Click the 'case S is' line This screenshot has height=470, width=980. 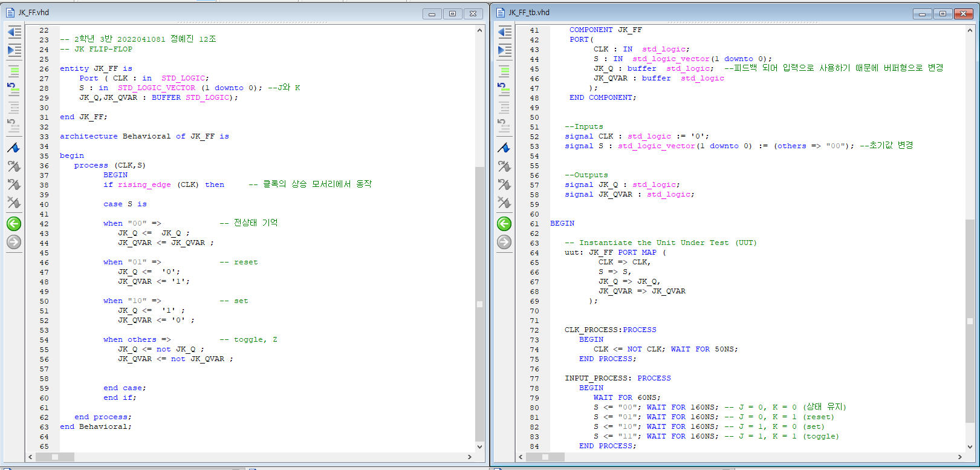click(125, 204)
